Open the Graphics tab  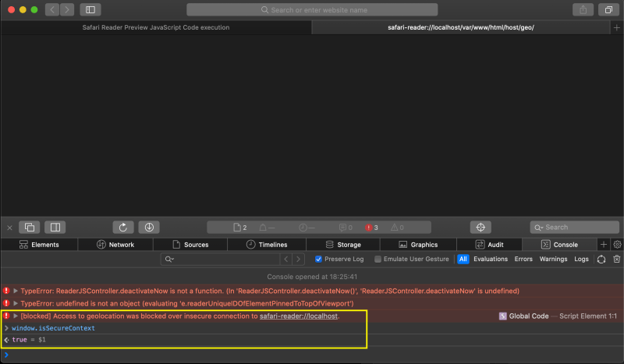point(418,245)
